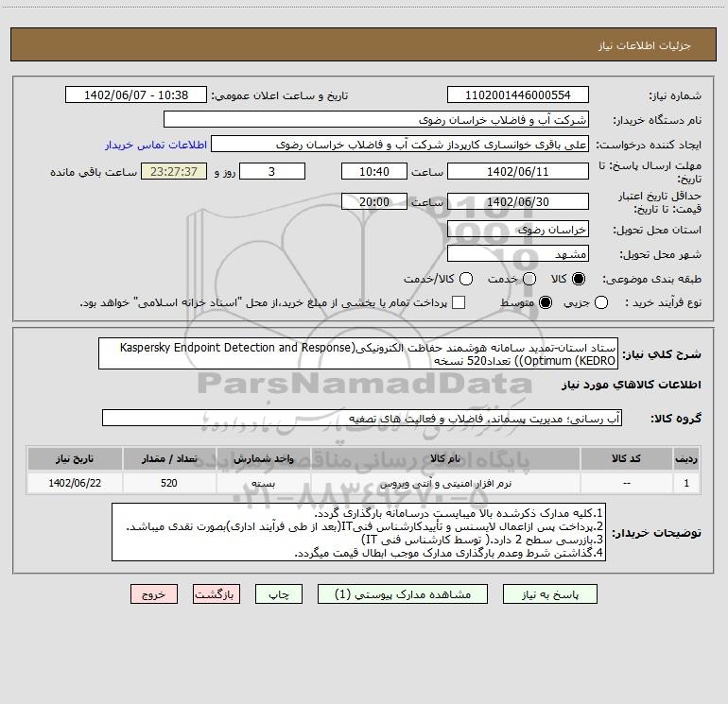728x704 pixels.
Task: Click the کد کالا column header
Action: point(626,458)
